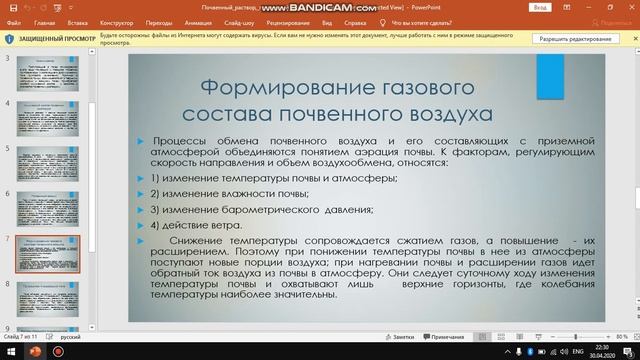Start slideshow from beginning icon in title bar
Image resolution: width=640 pixels, height=360 pixels.
[x=58, y=8]
